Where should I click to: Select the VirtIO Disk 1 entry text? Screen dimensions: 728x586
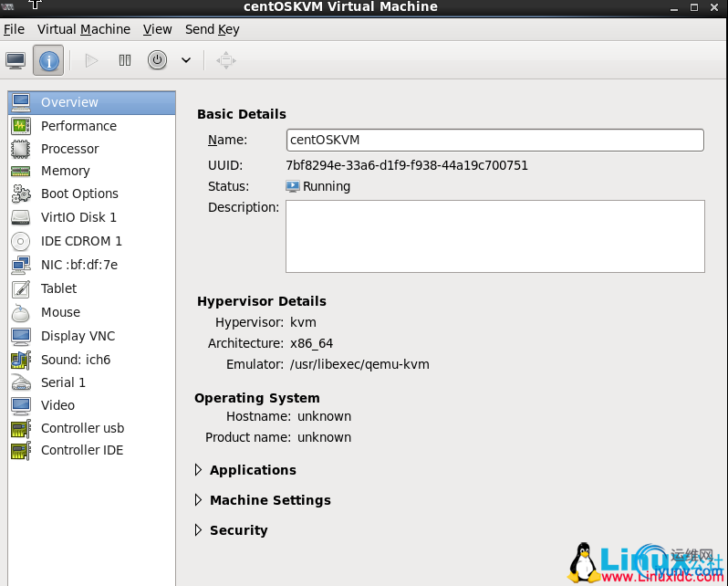coord(79,217)
